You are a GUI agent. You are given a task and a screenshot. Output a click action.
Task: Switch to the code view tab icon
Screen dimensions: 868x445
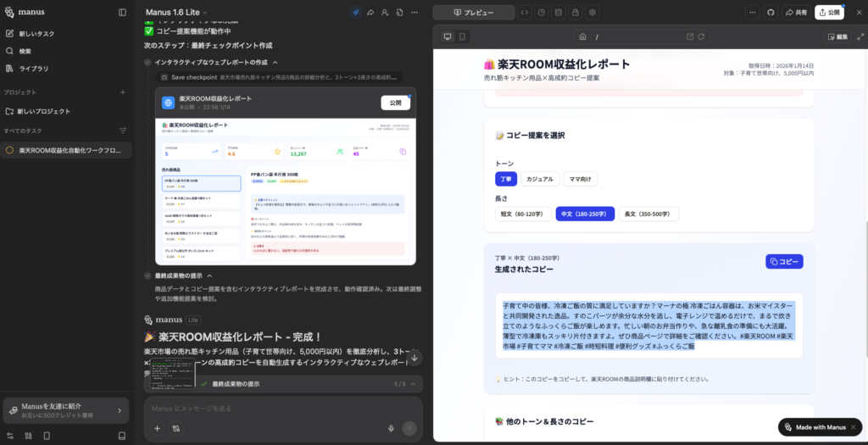click(x=525, y=12)
